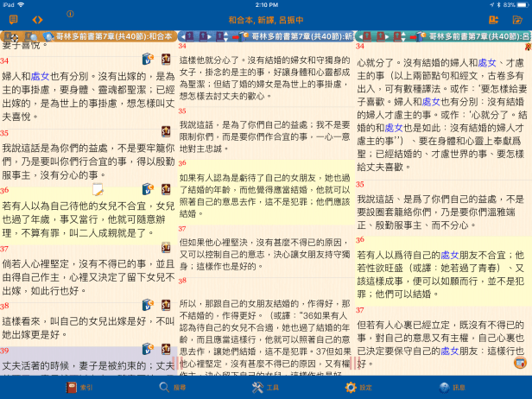Open the 索引 index tab
This screenshot has width=532, height=399.
[x=79, y=388]
